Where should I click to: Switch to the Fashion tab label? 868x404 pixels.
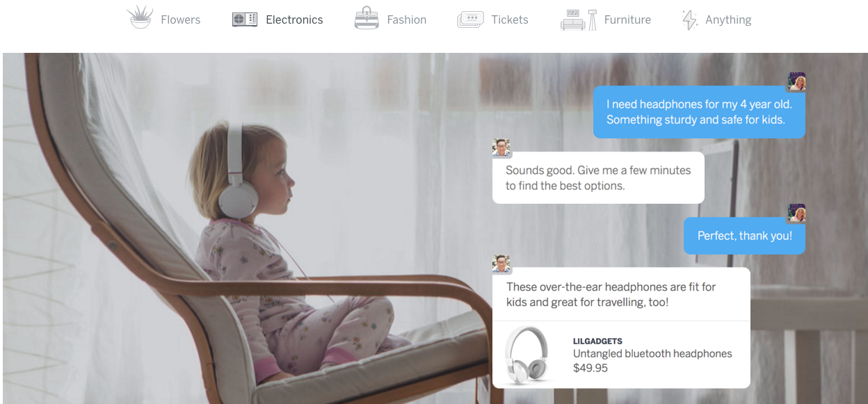407,19
